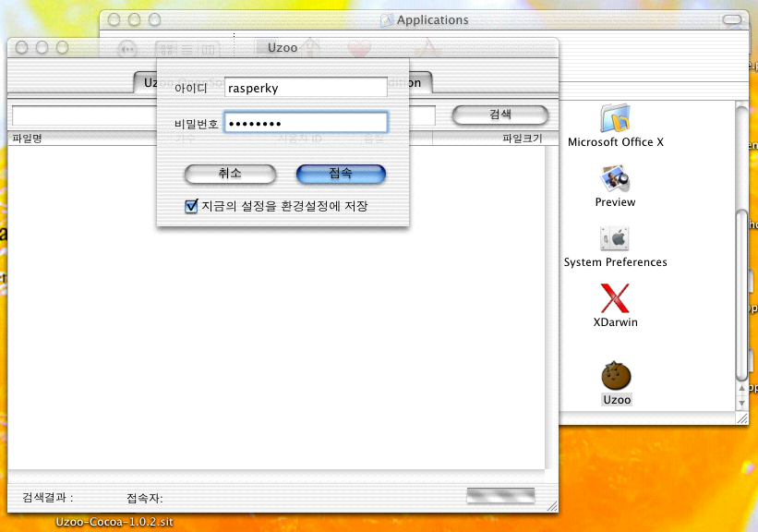Focus the 비밀번호 password field

pyautogui.click(x=305, y=123)
